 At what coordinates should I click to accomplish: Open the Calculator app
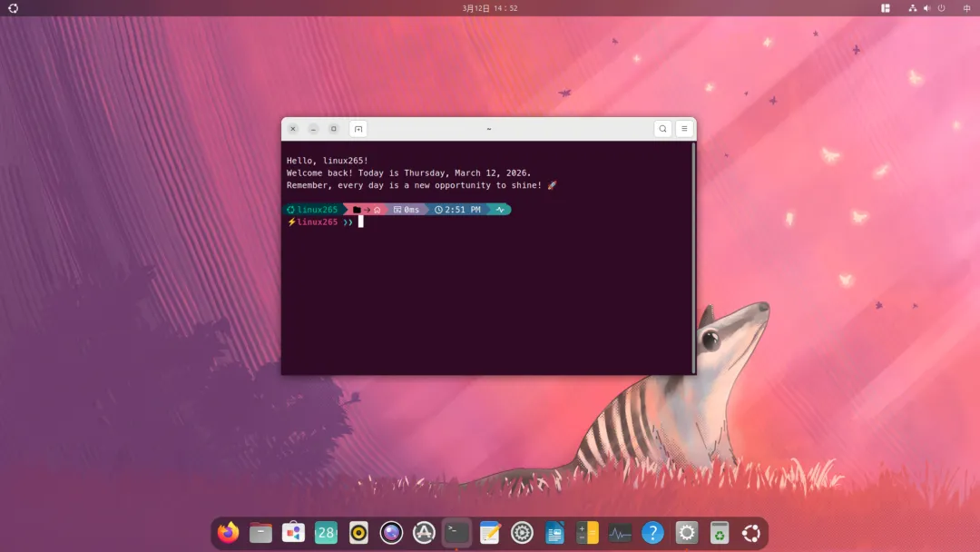587,533
